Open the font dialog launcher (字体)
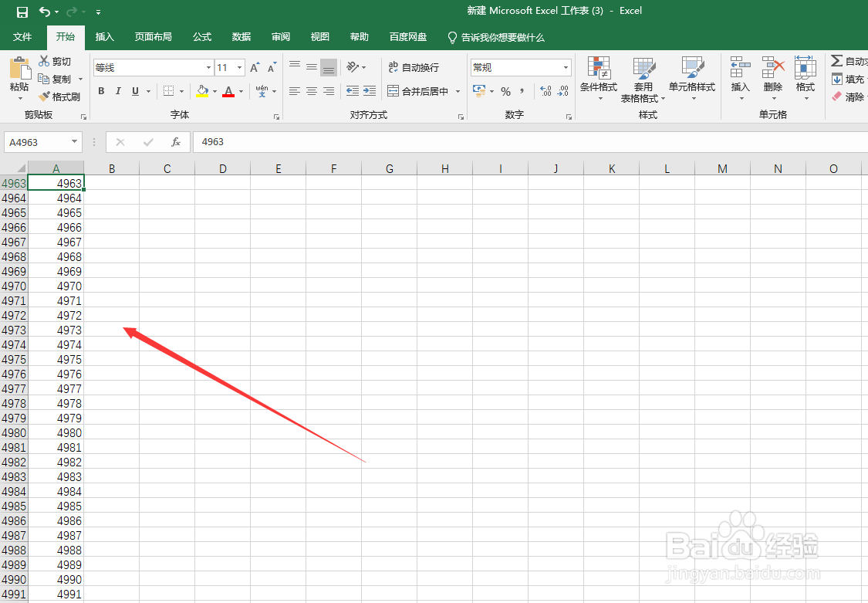The height and width of the screenshot is (603, 868). point(276,117)
